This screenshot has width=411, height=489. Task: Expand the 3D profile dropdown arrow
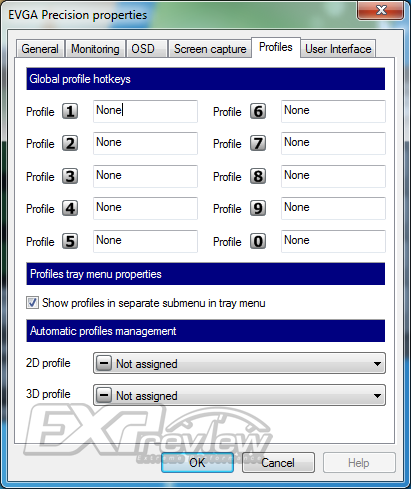(377, 396)
